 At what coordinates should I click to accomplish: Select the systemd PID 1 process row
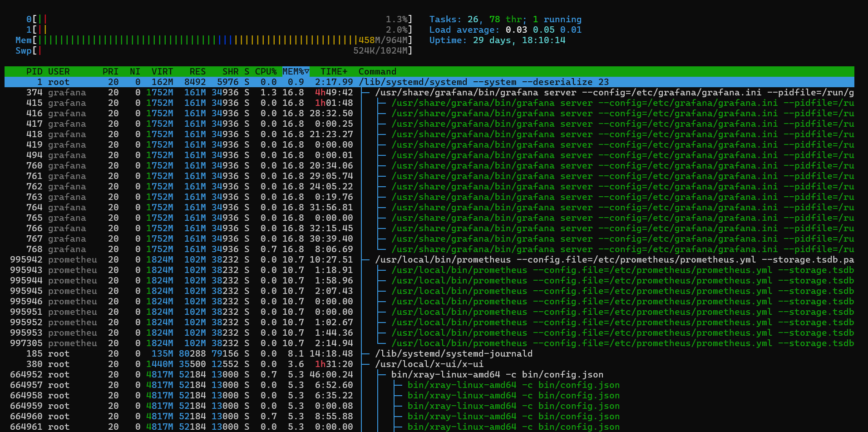coord(429,82)
